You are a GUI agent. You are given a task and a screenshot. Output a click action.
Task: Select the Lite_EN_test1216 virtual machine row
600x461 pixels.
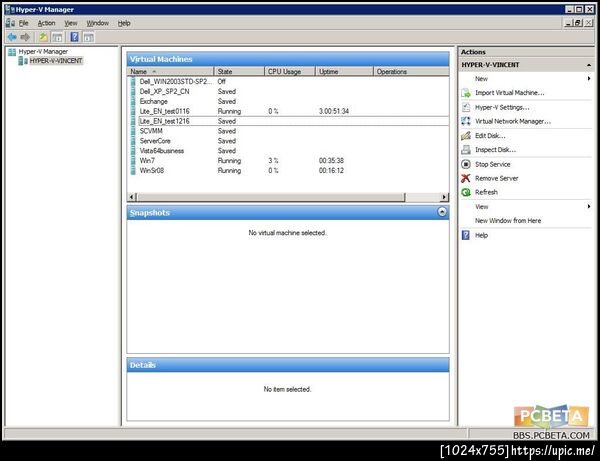pyautogui.click(x=289, y=121)
